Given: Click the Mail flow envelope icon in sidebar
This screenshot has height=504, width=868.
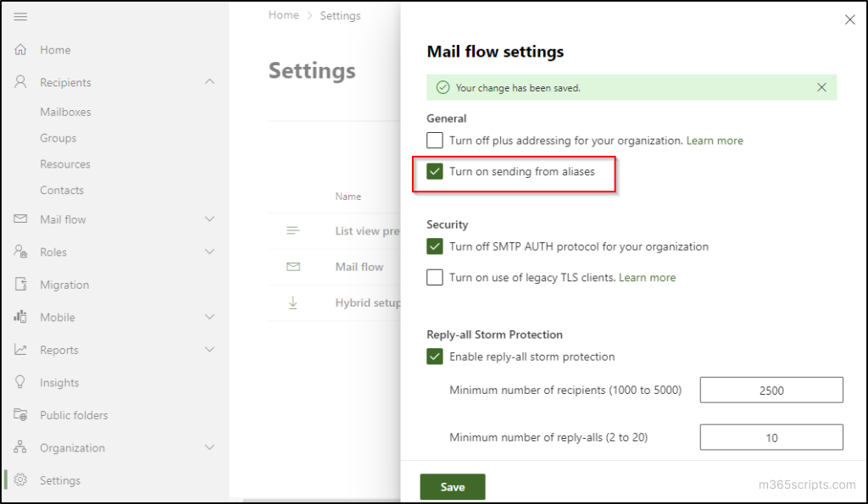Looking at the screenshot, I should (20, 219).
